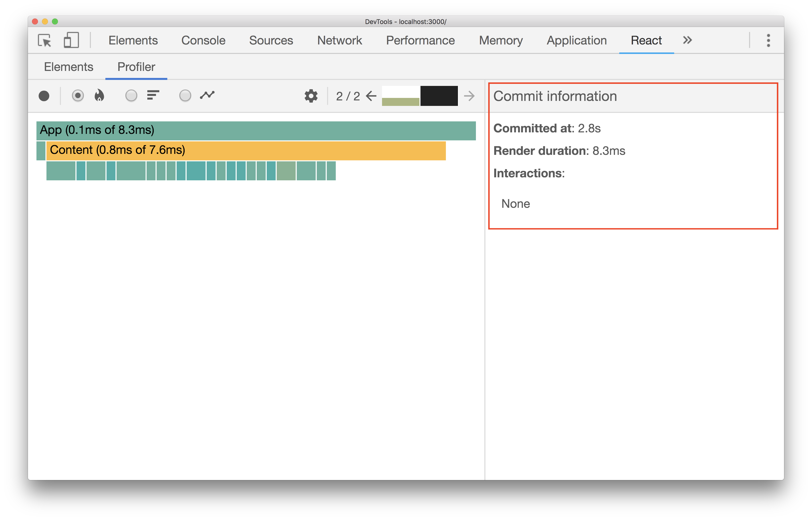Select the interactions radio button
Screen dimensions: 812x520
185,96
